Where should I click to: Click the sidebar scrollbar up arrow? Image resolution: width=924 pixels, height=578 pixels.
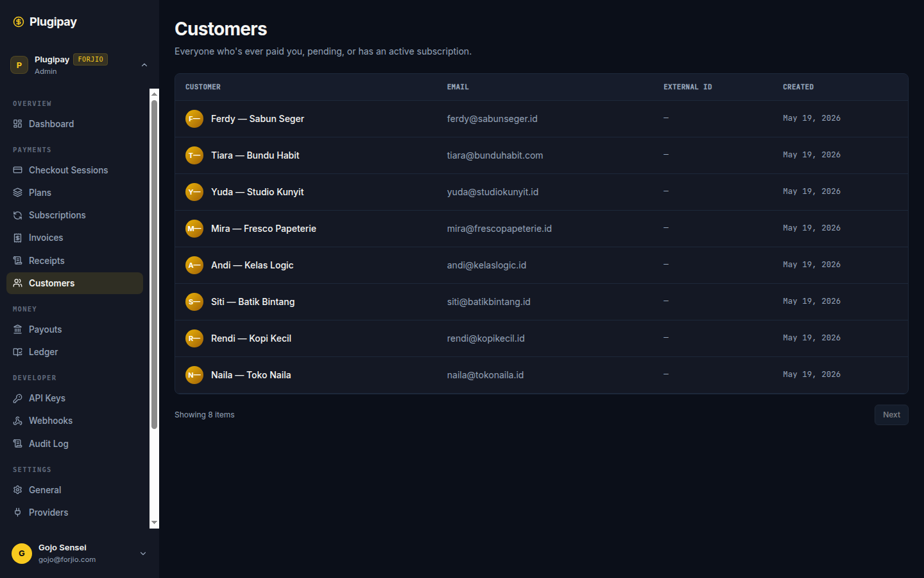[x=154, y=94]
